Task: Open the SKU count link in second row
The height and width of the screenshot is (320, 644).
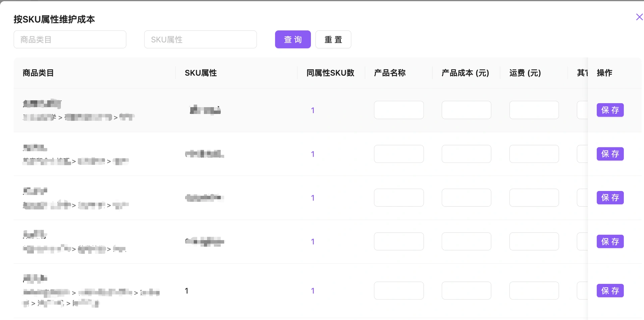Action: click(313, 154)
